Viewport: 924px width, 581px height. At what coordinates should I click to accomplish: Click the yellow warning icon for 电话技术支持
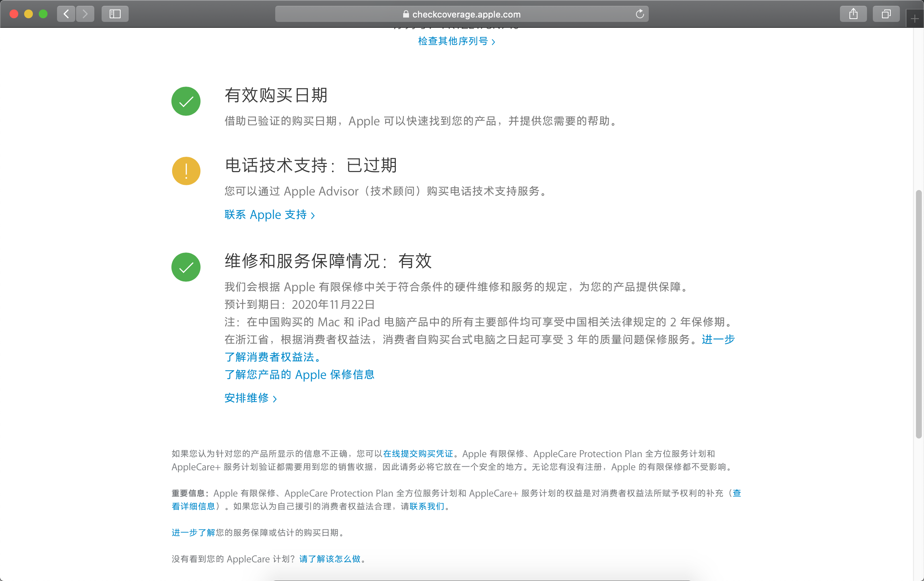point(186,171)
